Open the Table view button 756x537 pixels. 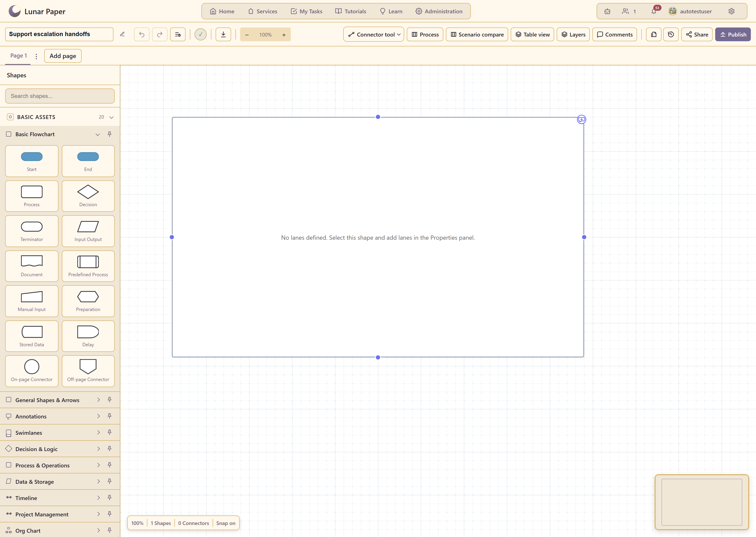tap(533, 34)
